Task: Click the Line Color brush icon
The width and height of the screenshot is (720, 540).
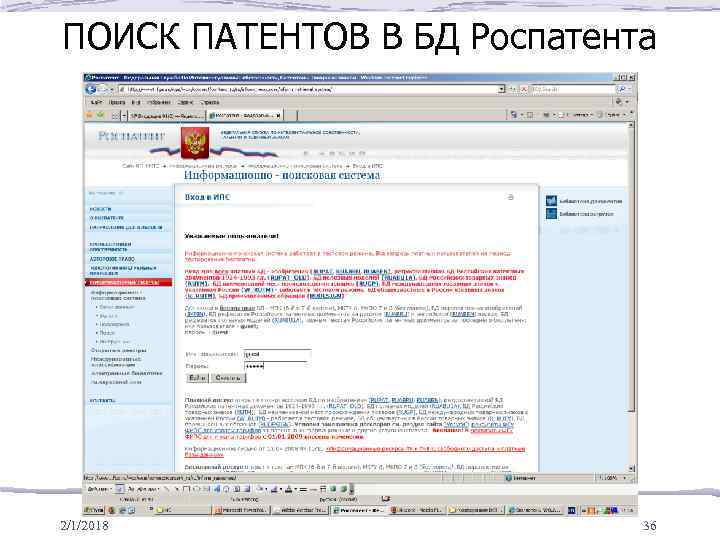Action: [x=276, y=489]
